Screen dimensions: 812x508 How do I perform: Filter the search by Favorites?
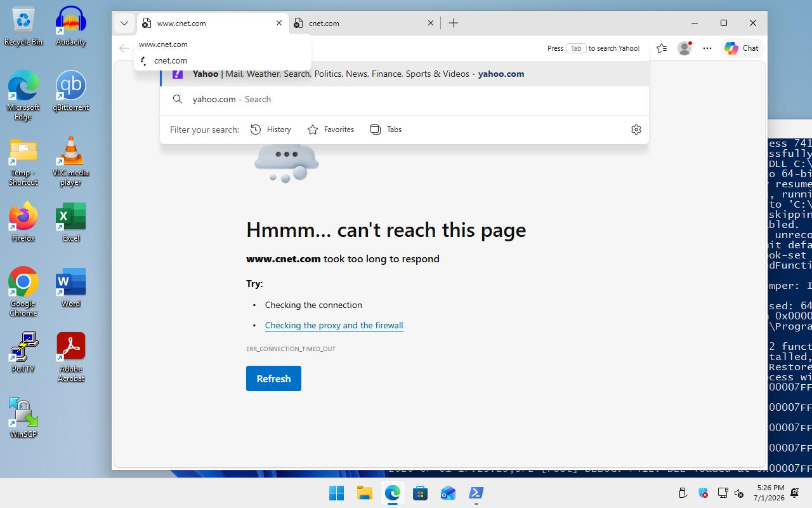point(331,130)
